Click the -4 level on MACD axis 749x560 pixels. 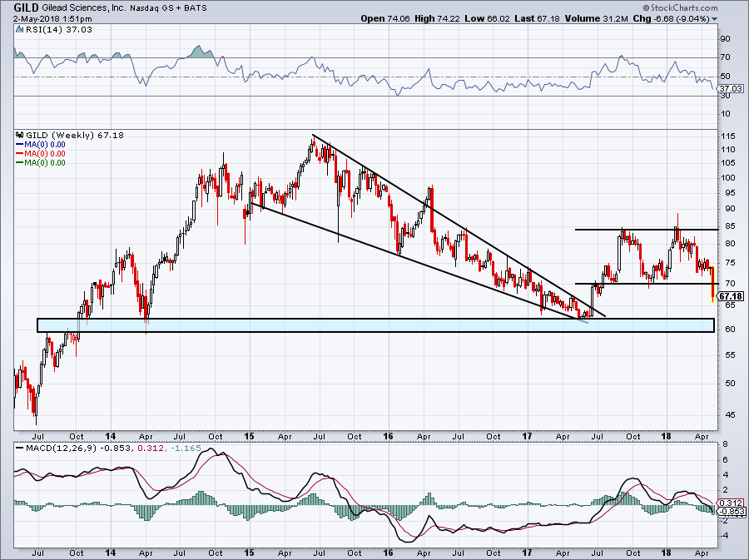(x=724, y=536)
